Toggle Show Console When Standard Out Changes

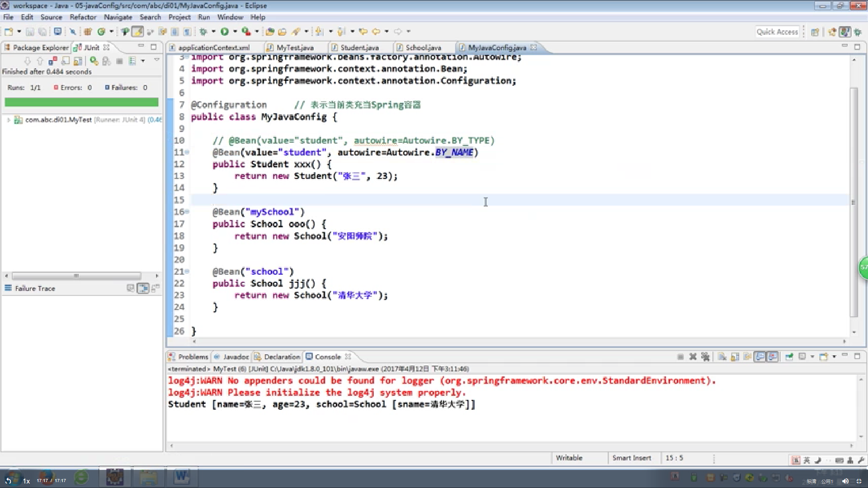[x=760, y=357]
